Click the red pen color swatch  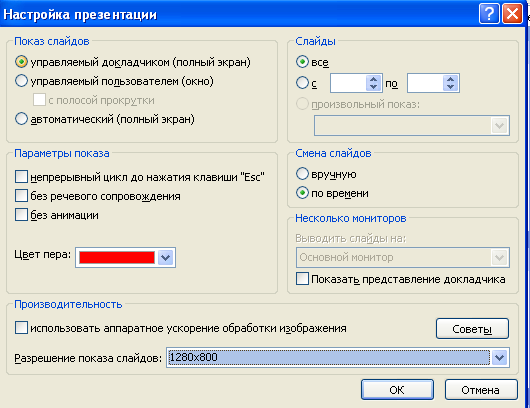pos(117,258)
